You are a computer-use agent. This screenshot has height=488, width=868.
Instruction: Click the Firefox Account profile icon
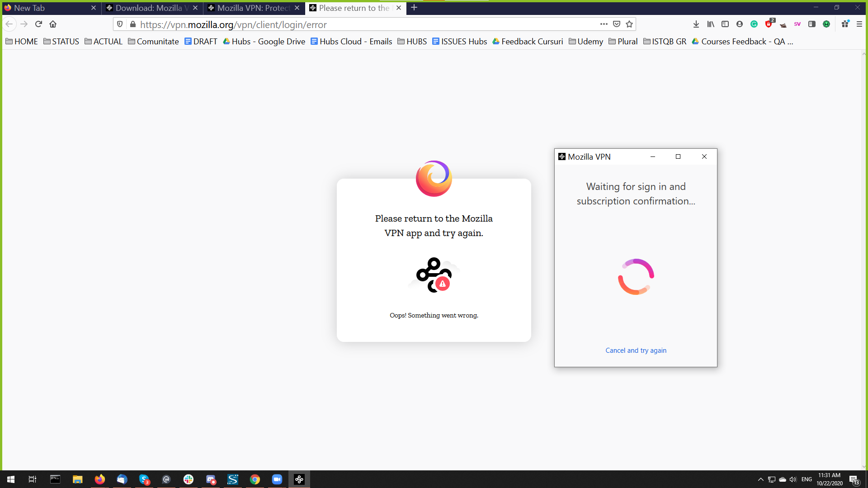coord(740,24)
